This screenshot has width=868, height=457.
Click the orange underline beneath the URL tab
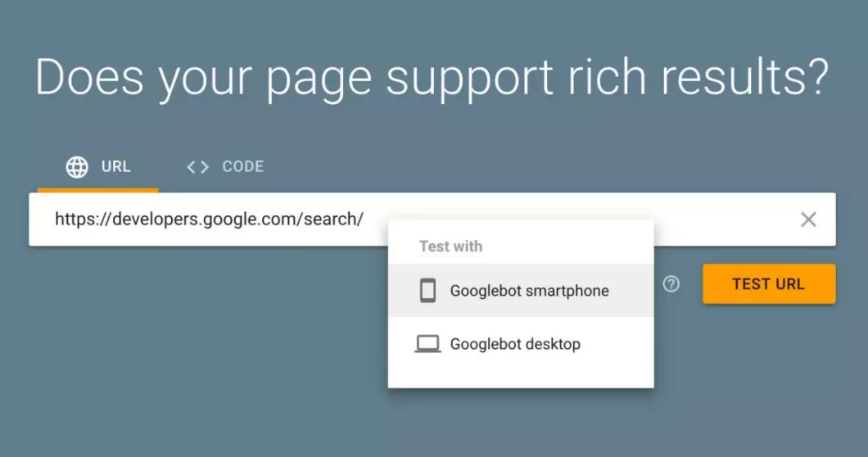pyautogui.click(x=98, y=190)
